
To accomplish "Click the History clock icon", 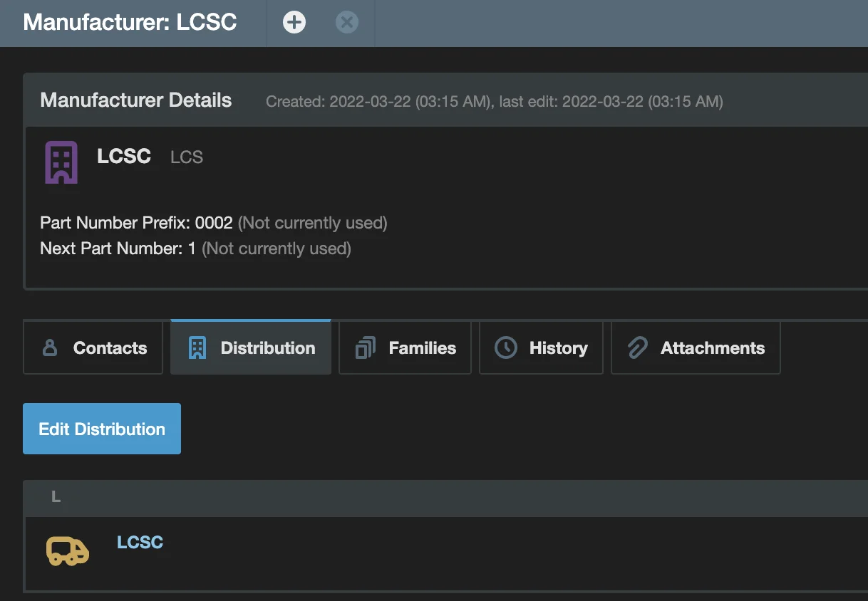I will 505,348.
